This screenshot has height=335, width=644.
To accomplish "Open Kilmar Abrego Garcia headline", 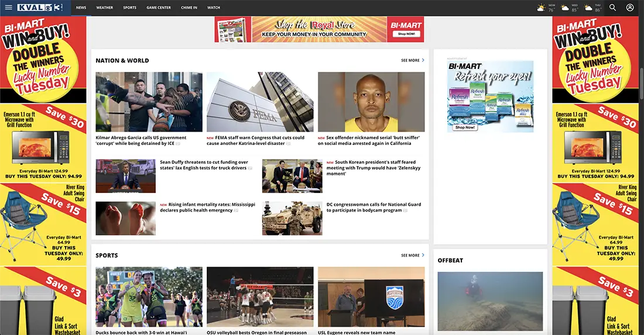I will tap(141, 141).
